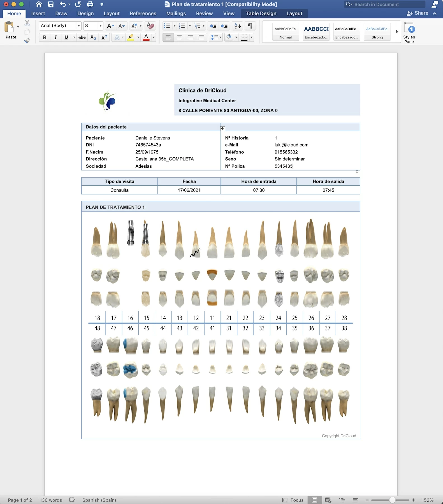Expand the bullets list dropdown arrow
This screenshot has height=504, width=443.
click(175, 26)
